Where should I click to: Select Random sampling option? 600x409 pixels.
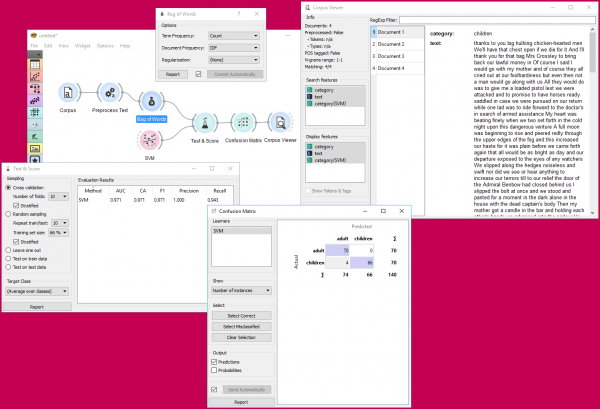point(8,214)
